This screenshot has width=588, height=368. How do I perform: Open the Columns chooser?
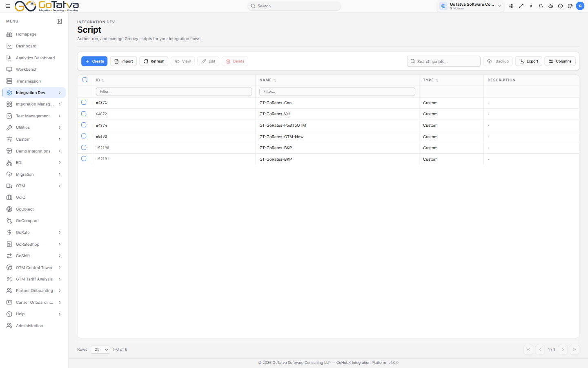(560, 61)
